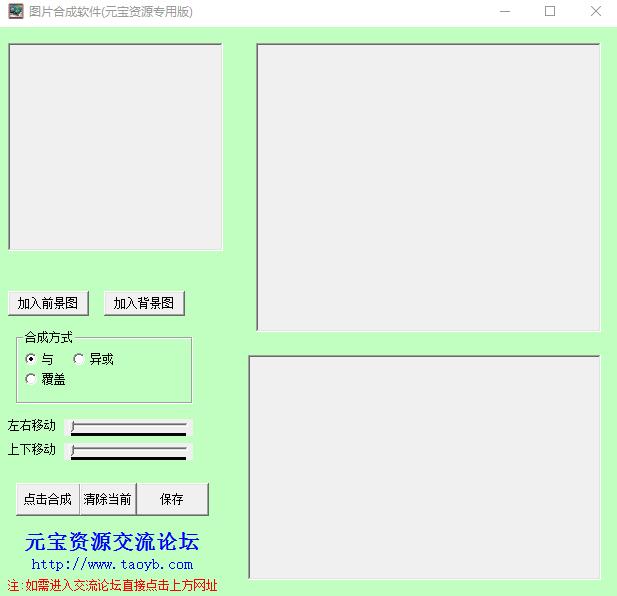Click the small top-left preview panel
This screenshot has height=596, width=617.
point(115,147)
